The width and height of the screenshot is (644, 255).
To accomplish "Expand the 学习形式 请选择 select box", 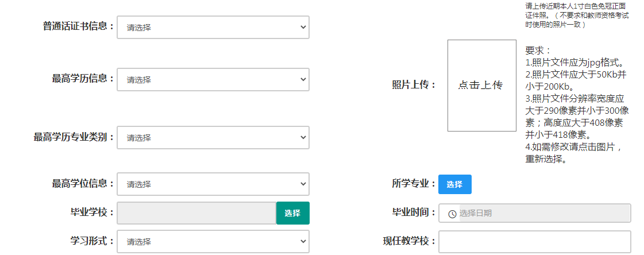I will [x=213, y=241].
